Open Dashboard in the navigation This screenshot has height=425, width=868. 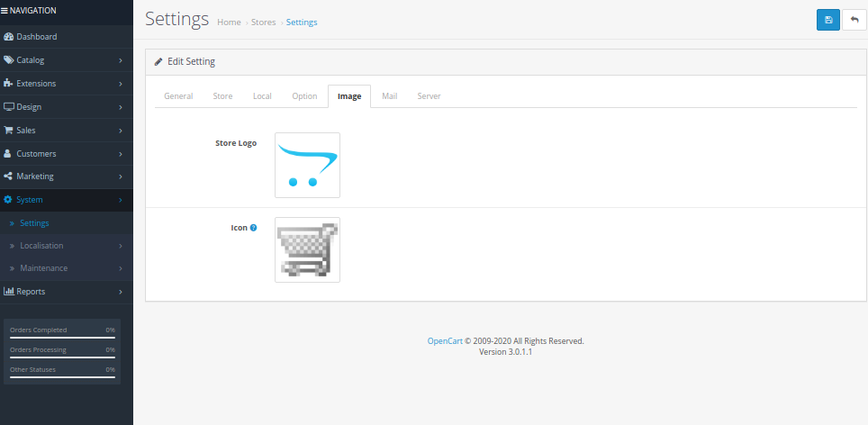tap(67, 37)
